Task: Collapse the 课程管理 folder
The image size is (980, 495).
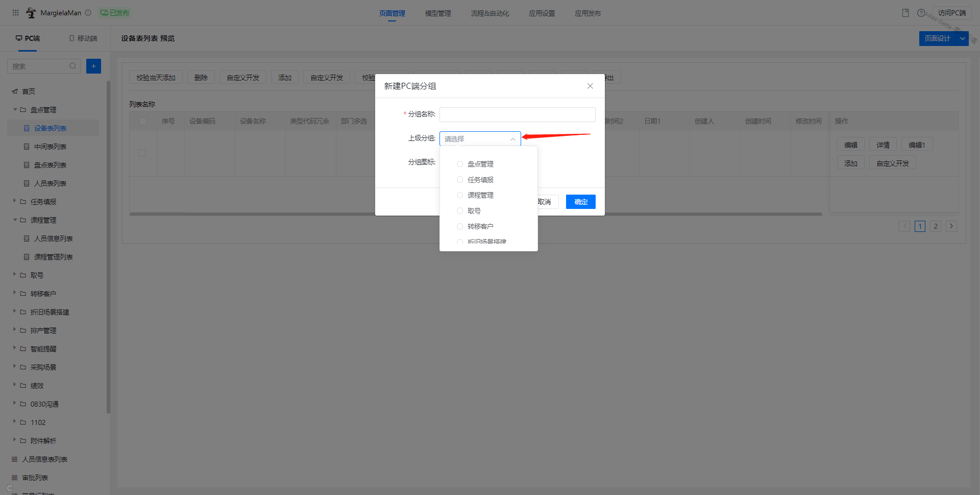Action: tap(15, 220)
